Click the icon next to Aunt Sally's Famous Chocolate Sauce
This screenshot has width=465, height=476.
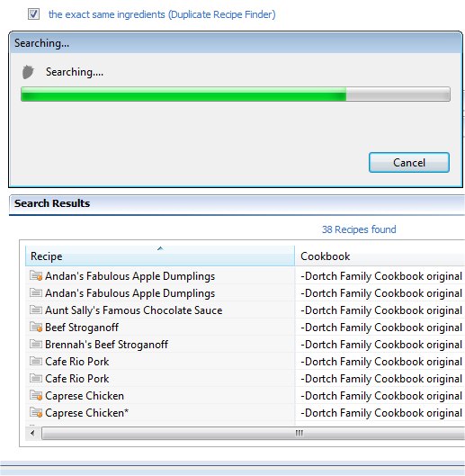point(36,310)
